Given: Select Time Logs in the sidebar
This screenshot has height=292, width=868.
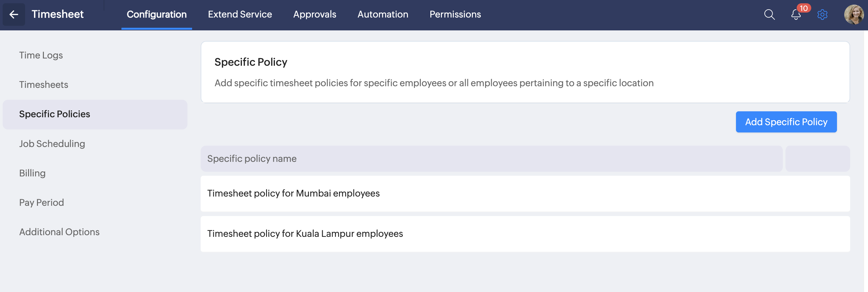Looking at the screenshot, I should point(41,55).
